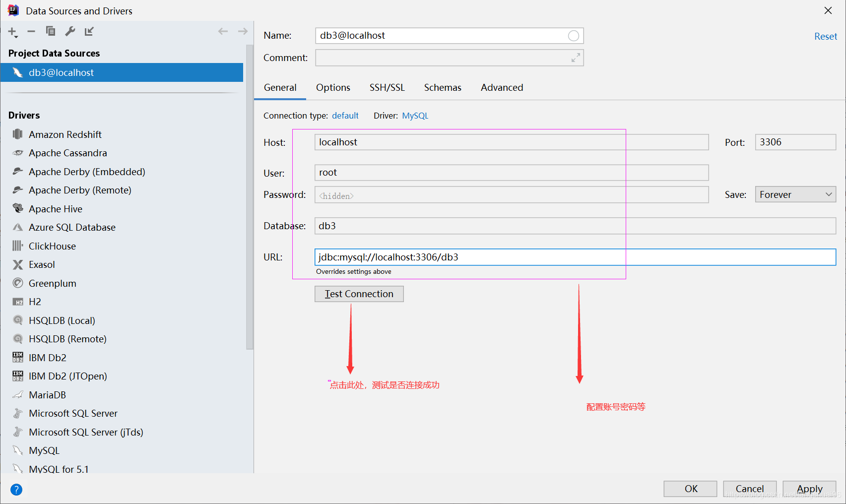The height and width of the screenshot is (504, 846).
Task: Open the Driver MySQL dropdown link
Action: pos(415,116)
